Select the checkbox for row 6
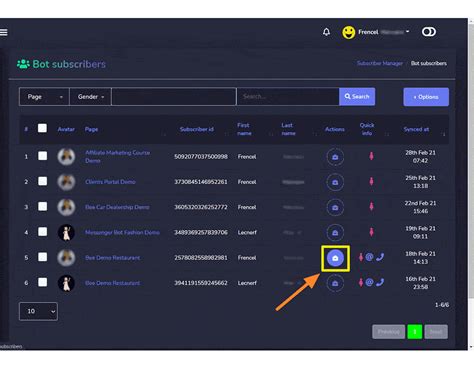Image resolution: width=474 pixels, height=369 pixels. [42, 283]
